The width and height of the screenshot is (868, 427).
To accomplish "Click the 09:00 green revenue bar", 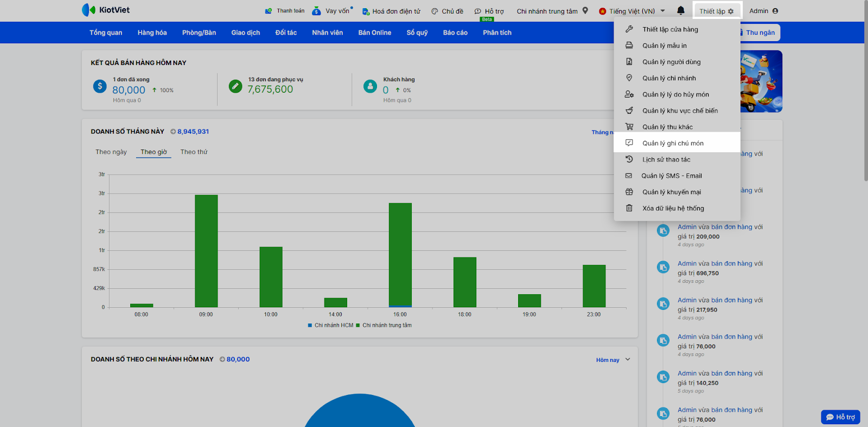I will click(206, 250).
